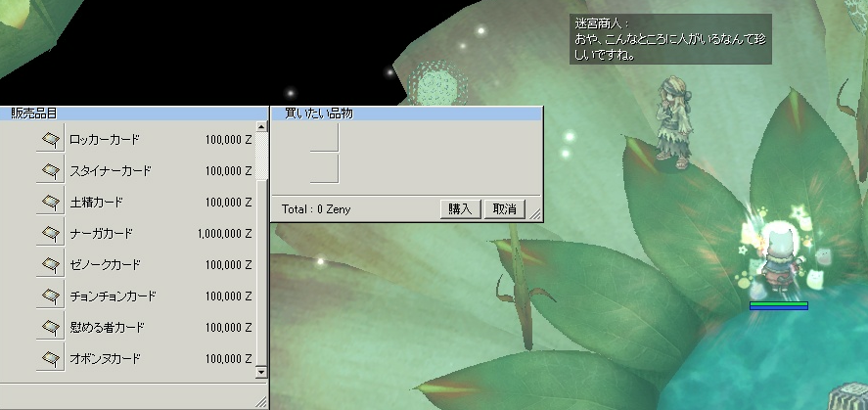Screen dimensions: 868x410
Task: Click the resize grip of the purchase window
Action: click(x=535, y=214)
